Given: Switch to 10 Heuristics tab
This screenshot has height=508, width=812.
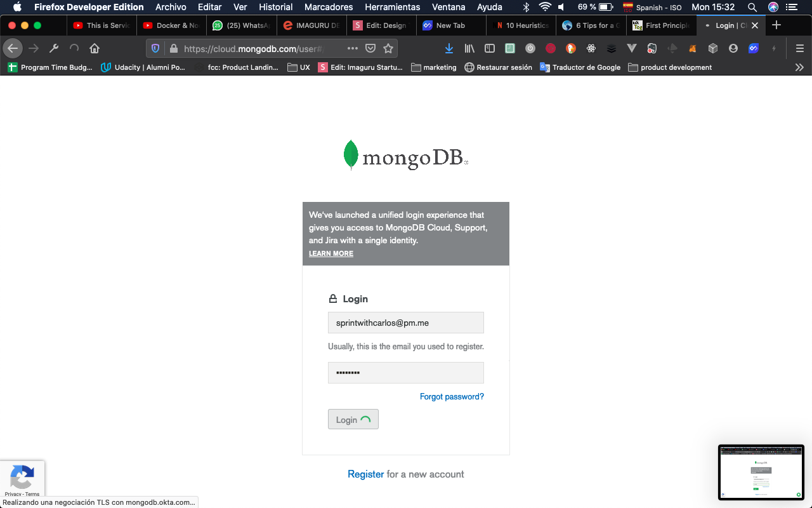Looking at the screenshot, I should [x=520, y=25].
